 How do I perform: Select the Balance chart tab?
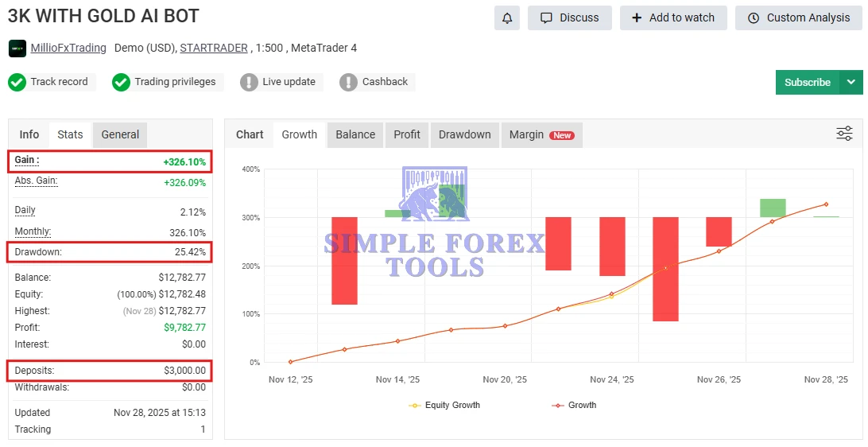click(x=355, y=134)
